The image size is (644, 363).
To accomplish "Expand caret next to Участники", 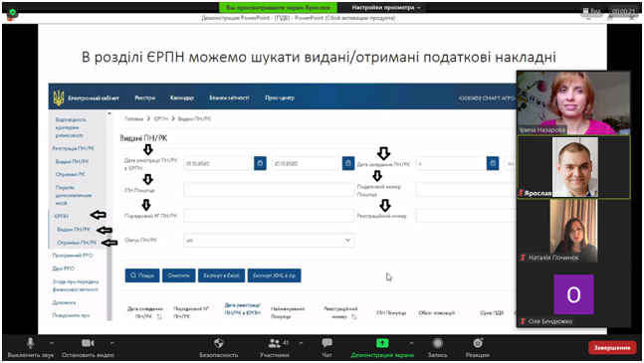I will pyautogui.click(x=301, y=343).
